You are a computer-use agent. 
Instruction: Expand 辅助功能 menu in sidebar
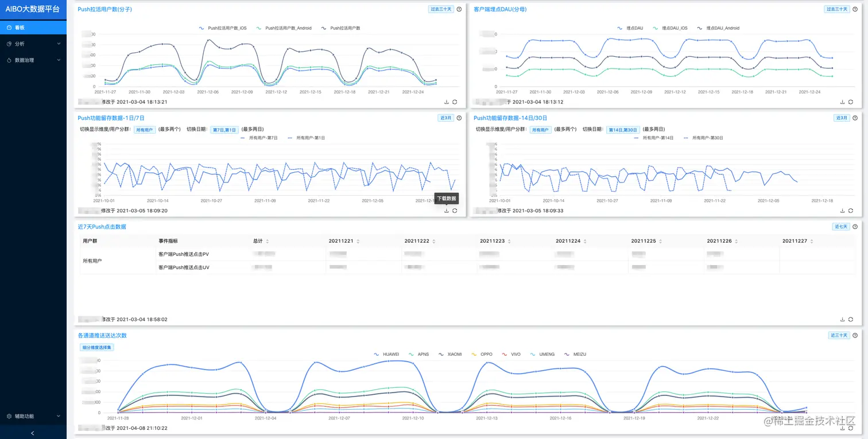[33, 416]
